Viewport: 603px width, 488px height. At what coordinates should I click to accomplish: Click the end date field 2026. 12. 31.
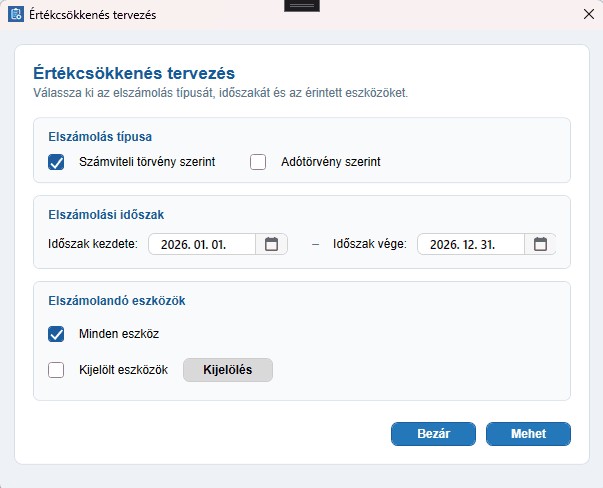tap(471, 244)
